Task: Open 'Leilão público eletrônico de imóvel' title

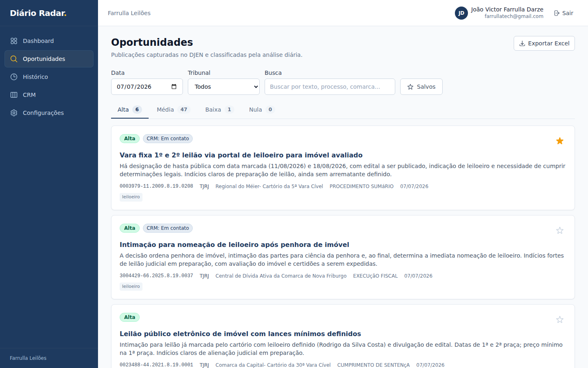Action: (241, 334)
